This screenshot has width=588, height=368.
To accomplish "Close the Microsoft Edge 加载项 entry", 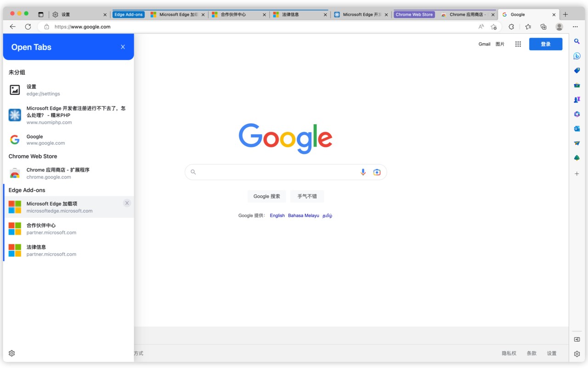I will 127,203.
